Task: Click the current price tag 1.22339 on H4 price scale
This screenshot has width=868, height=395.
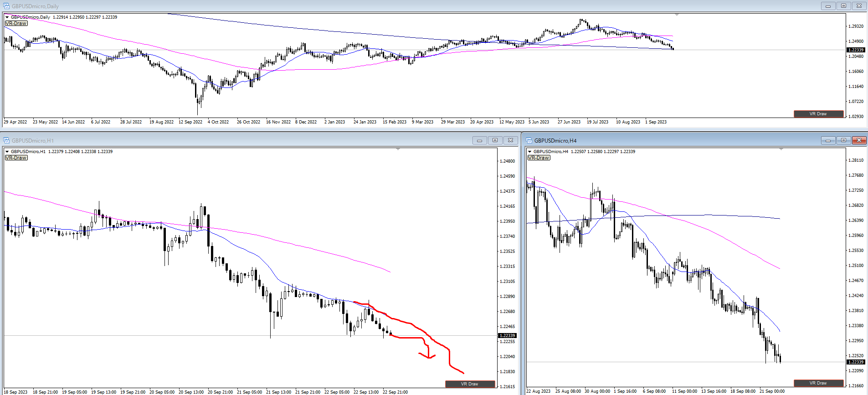Action: point(855,362)
